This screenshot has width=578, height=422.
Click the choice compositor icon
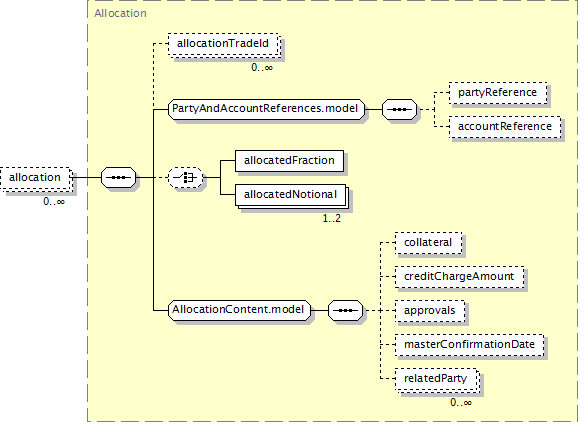(185, 177)
